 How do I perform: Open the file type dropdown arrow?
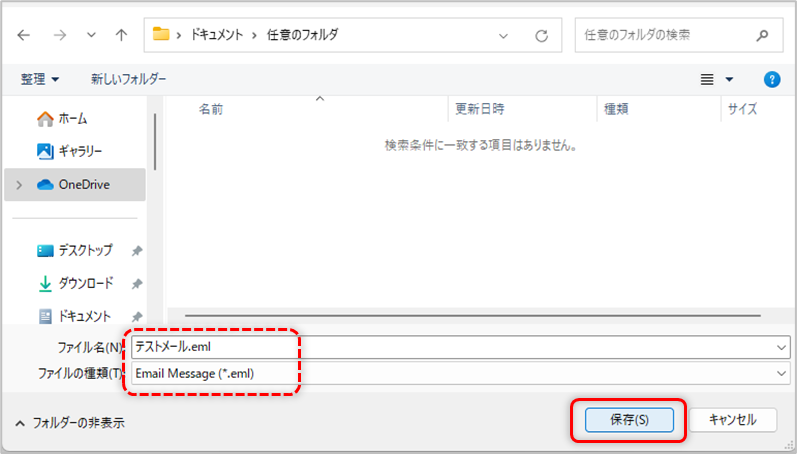point(780,373)
